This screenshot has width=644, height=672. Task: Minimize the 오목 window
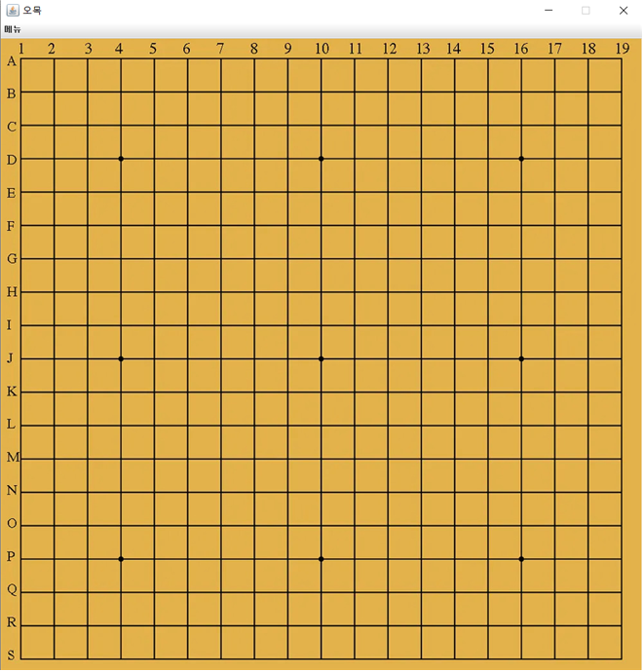[549, 11]
